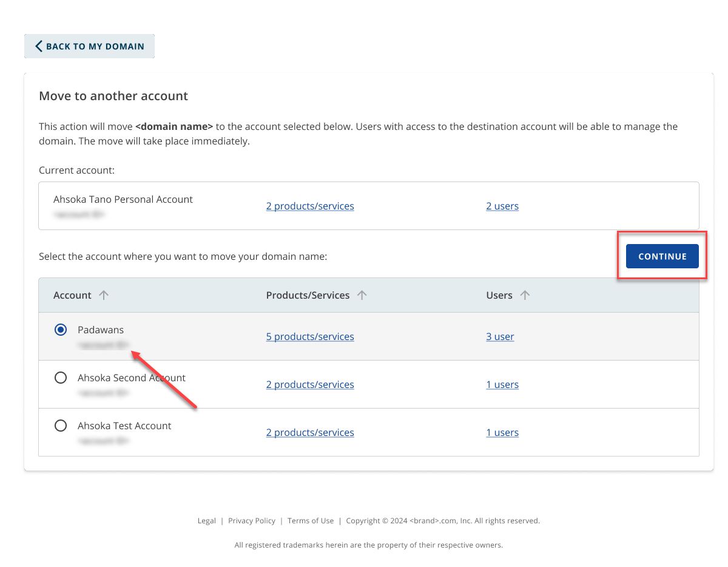
Task: Click the Account column sort arrow
Action: coord(104,295)
